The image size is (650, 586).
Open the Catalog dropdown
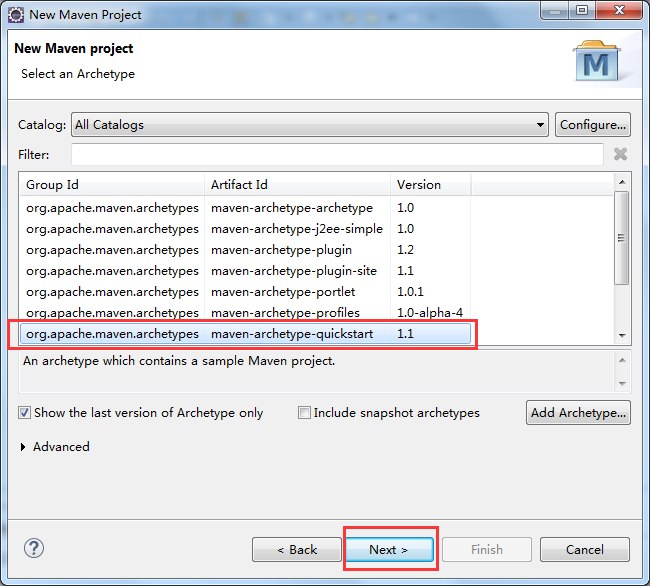pos(310,125)
